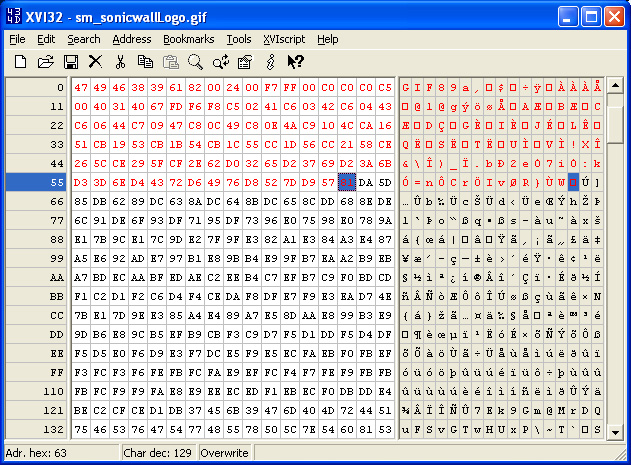
Task: Open the options icon in the toolbar
Action: [x=244, y=62]
